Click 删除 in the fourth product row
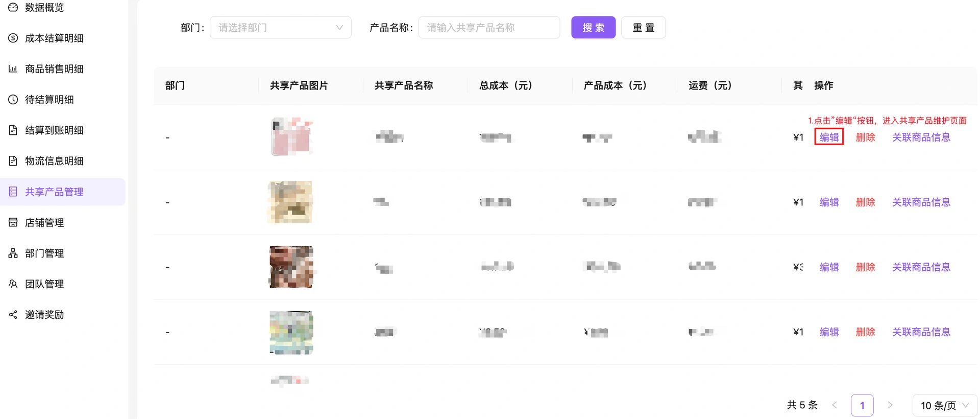This screenshot has width=980, height=419. pyautogui.click(x=865, y=332)
